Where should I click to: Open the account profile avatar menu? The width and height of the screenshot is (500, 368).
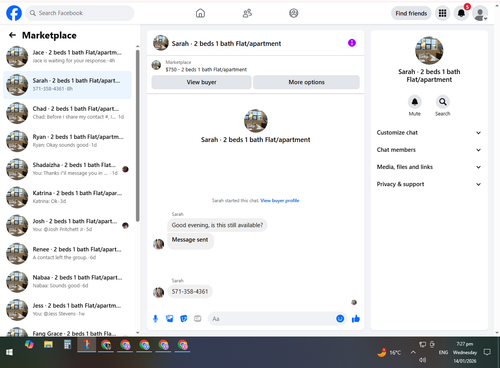[x=480, y=14]
